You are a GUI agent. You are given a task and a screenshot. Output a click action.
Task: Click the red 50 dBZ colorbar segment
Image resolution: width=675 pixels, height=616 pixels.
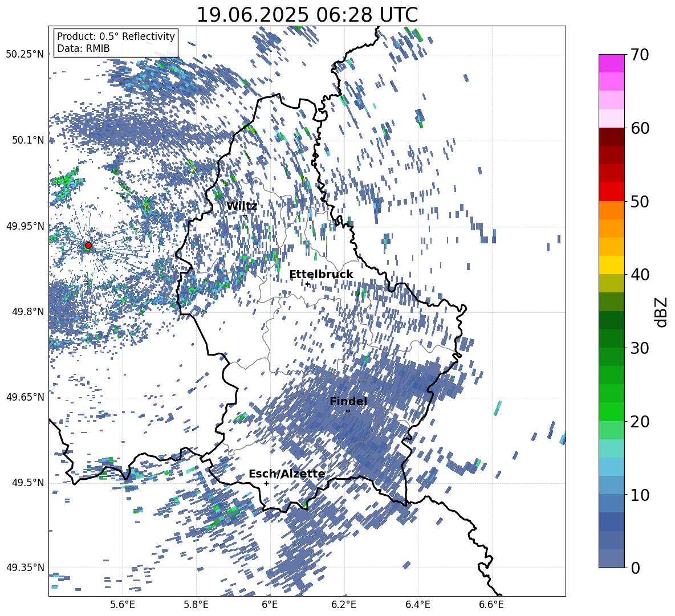pos(611,192)
